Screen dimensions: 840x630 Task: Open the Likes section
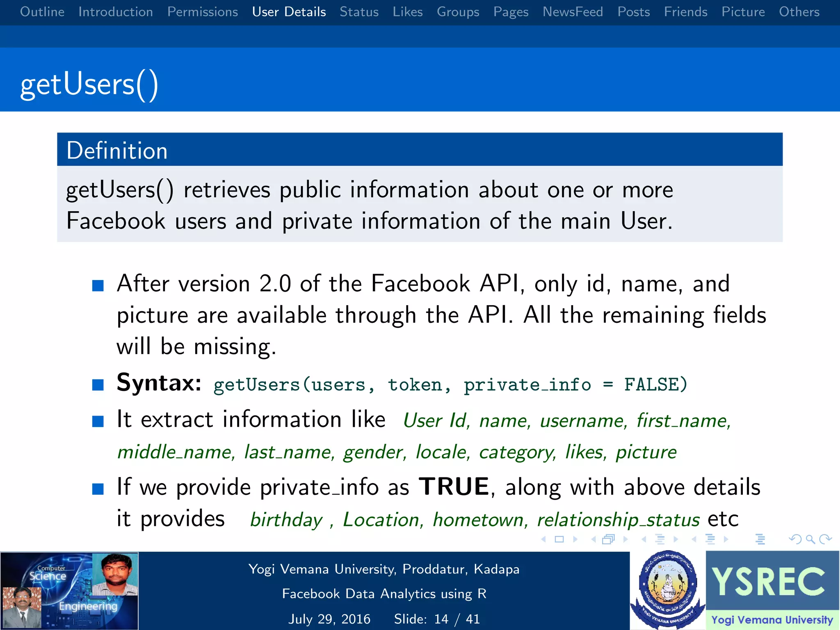pos(408,12)
